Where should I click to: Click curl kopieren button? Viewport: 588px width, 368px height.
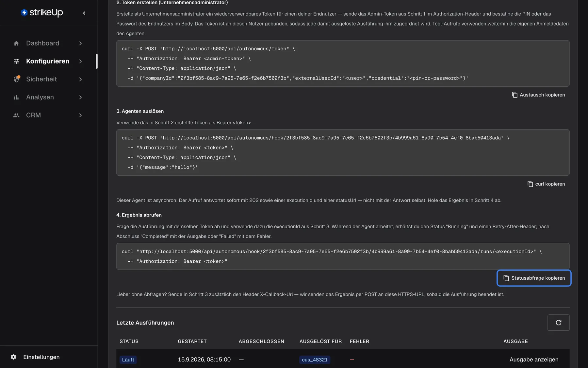pos(546,184)
